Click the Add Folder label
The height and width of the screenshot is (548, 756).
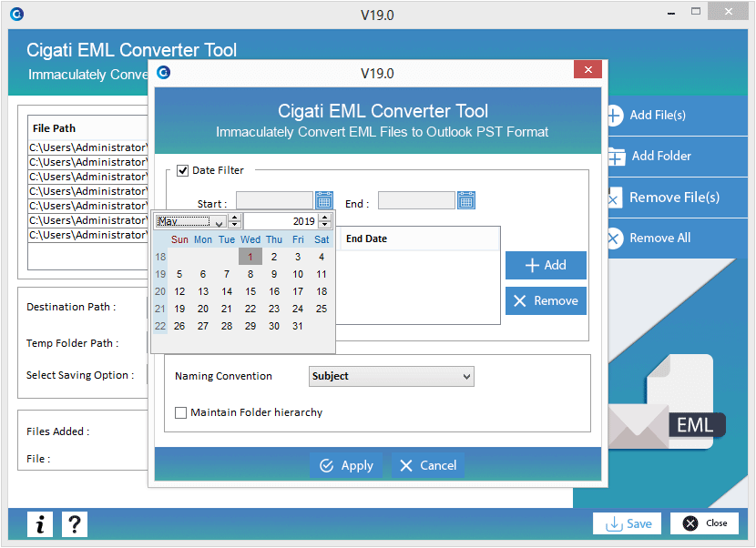pyautogui.click(x=661, y=156)
